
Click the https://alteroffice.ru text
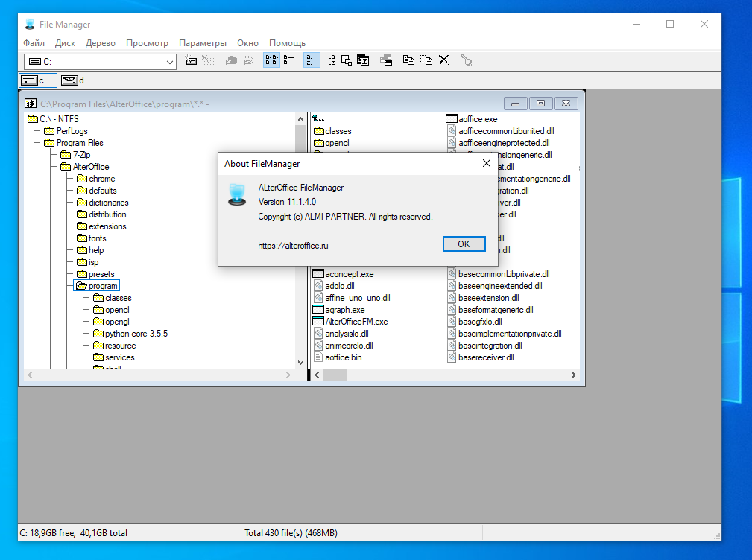click(x=293, y=246)
